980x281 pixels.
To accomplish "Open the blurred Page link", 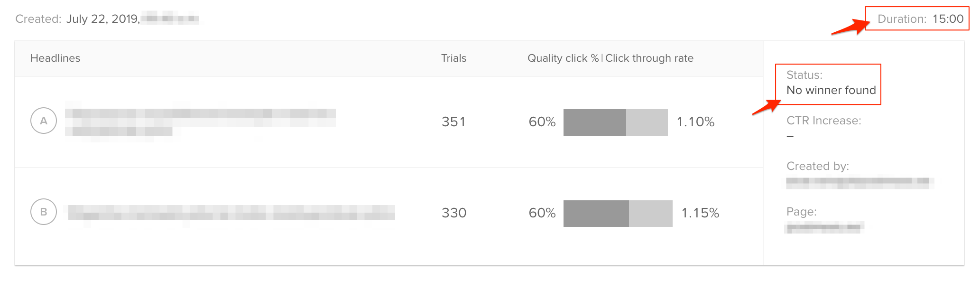I will 824,228.
